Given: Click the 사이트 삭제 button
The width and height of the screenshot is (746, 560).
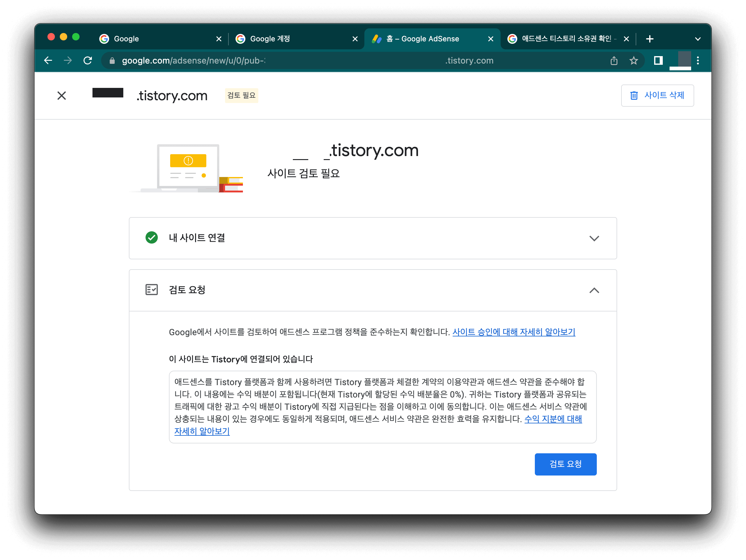Looking at the screenshot, I should pyautogui.click(x=657, y=96).
